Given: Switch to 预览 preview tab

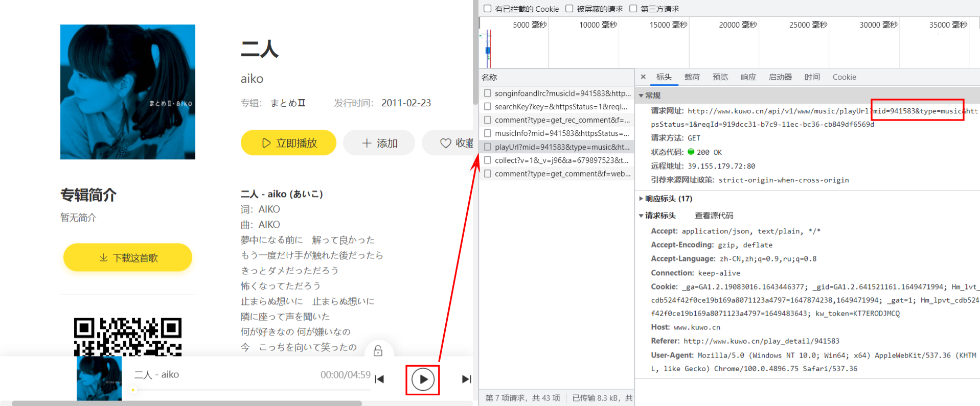Looking at the screenshot, I should pos(720,77).
